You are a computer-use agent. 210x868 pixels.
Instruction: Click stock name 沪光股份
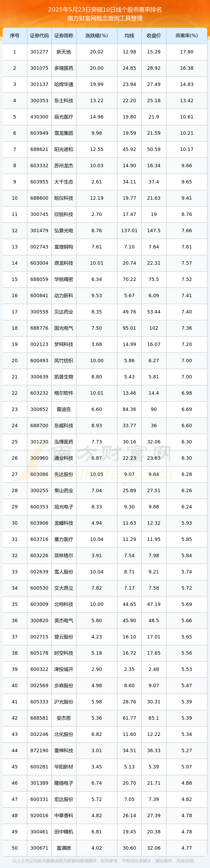[64, 702]
